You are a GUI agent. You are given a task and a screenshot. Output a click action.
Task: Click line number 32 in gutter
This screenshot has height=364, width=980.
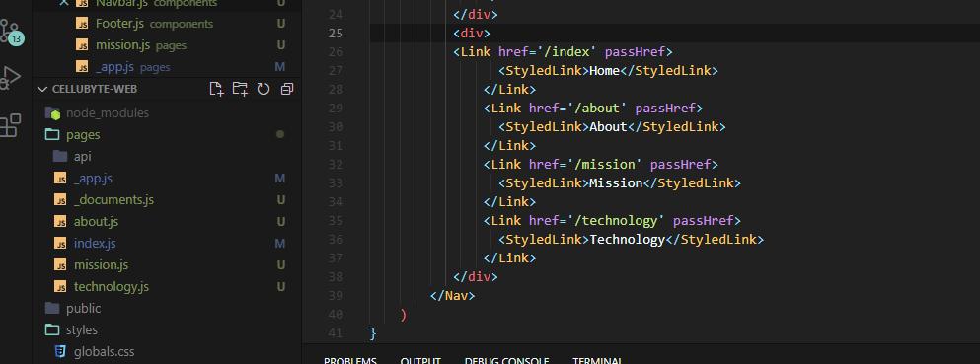point(335,164)
